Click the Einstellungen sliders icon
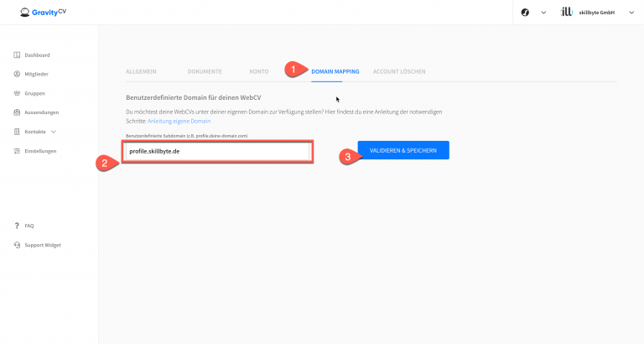 17,151
